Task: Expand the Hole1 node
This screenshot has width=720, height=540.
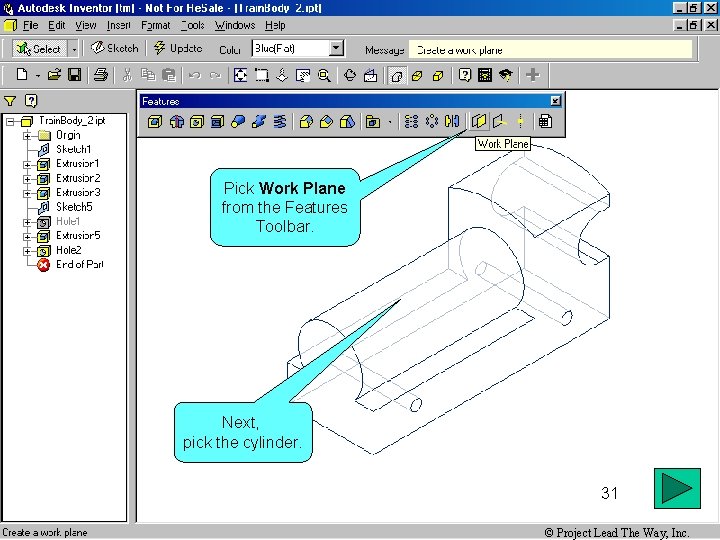Action: 27,222
